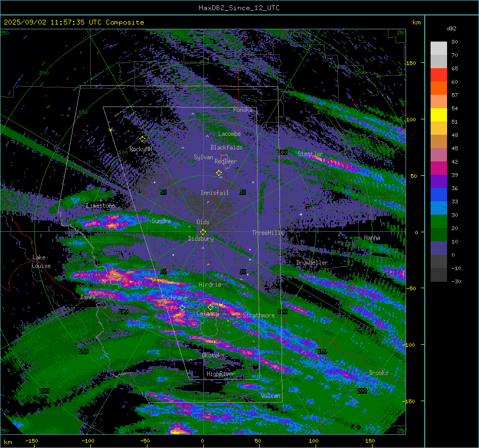This screenshot has height=448, width=479.
Task: Click the yellow diamond marker just above Calgary label
Action: (x=210, y=307)
